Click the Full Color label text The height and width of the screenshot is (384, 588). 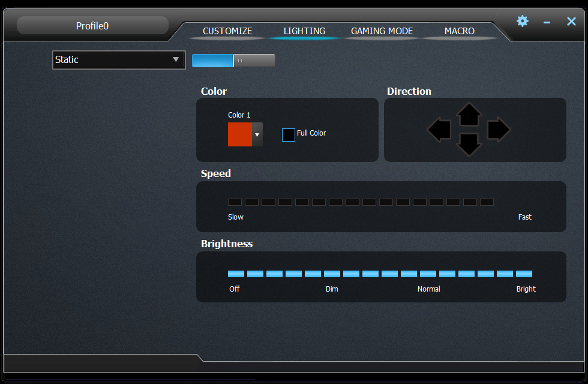[x=311, y=133]
